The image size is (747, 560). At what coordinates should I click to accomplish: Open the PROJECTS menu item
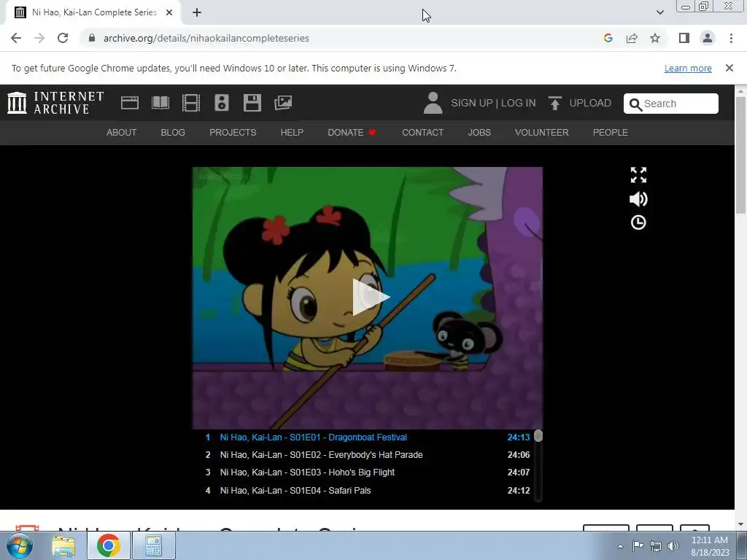(233, 133)
